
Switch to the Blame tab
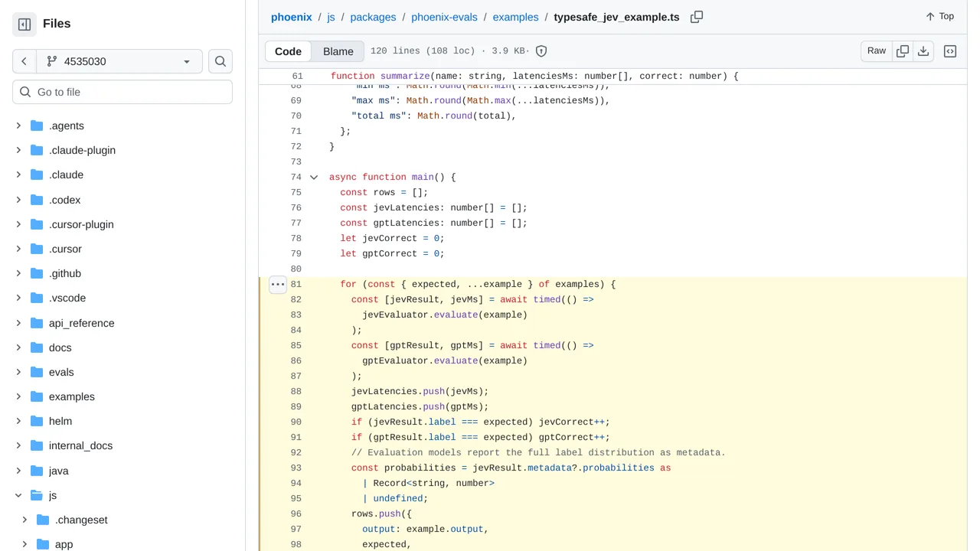(338, 51)
